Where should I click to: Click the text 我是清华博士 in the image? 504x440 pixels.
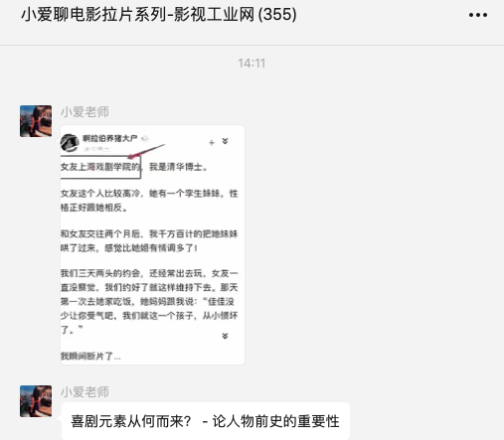click(178, 167)
